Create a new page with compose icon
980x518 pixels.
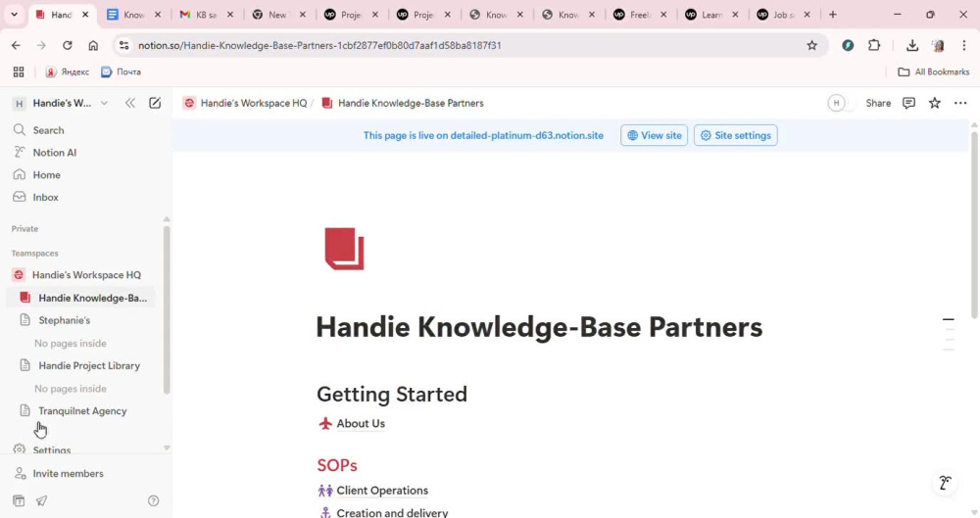[155, 103]
